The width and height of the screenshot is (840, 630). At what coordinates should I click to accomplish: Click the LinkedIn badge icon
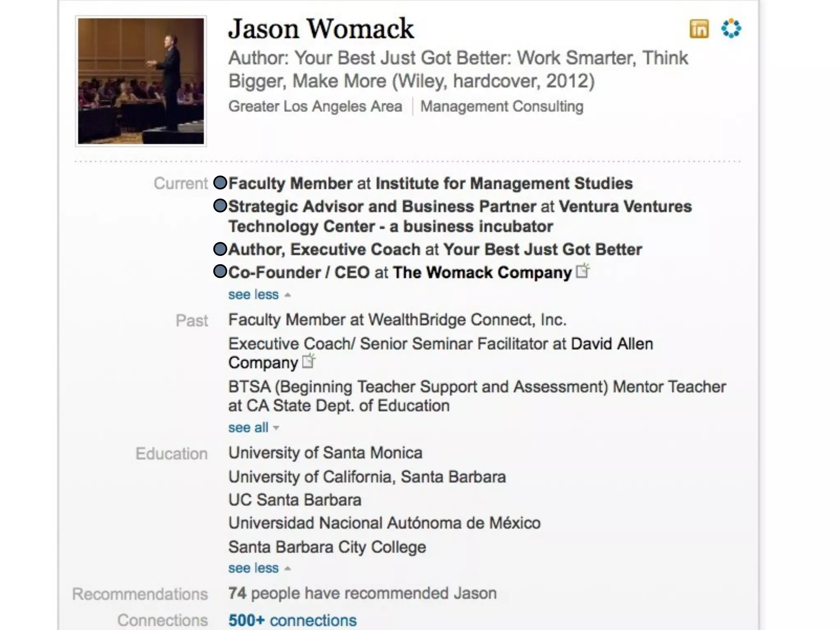[699, 29]
